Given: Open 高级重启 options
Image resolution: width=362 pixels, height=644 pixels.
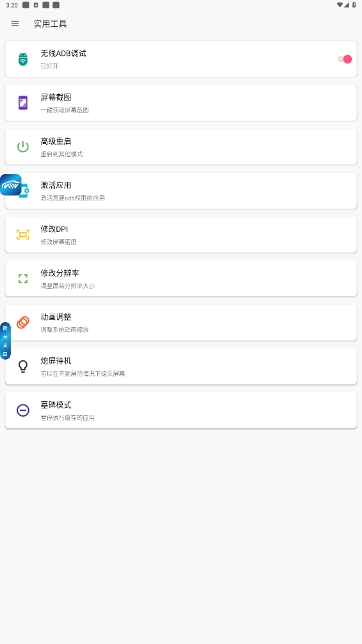Looking at the screenshot, I should click(181, 147).
